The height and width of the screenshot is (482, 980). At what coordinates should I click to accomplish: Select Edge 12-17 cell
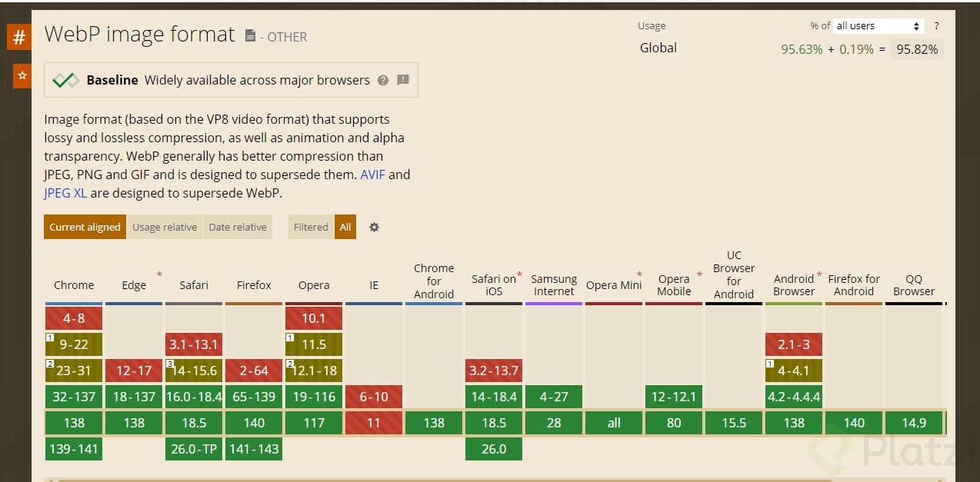(134, 371)
